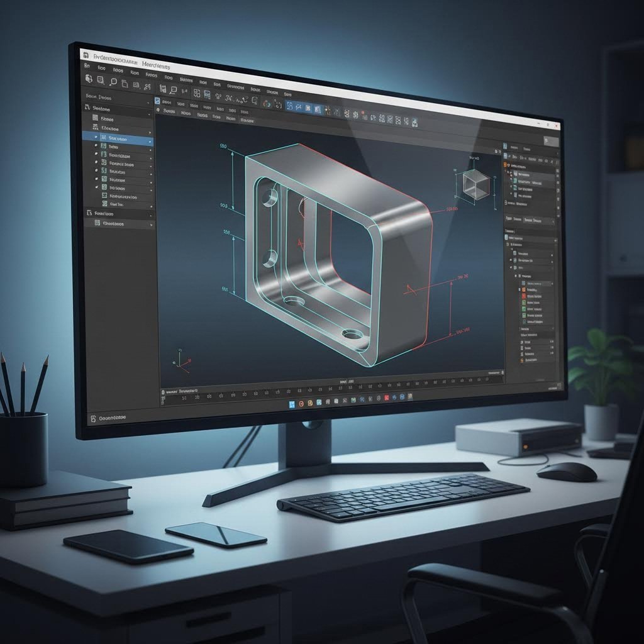Collapse the top section of the right properties tree

pos(508,165)
